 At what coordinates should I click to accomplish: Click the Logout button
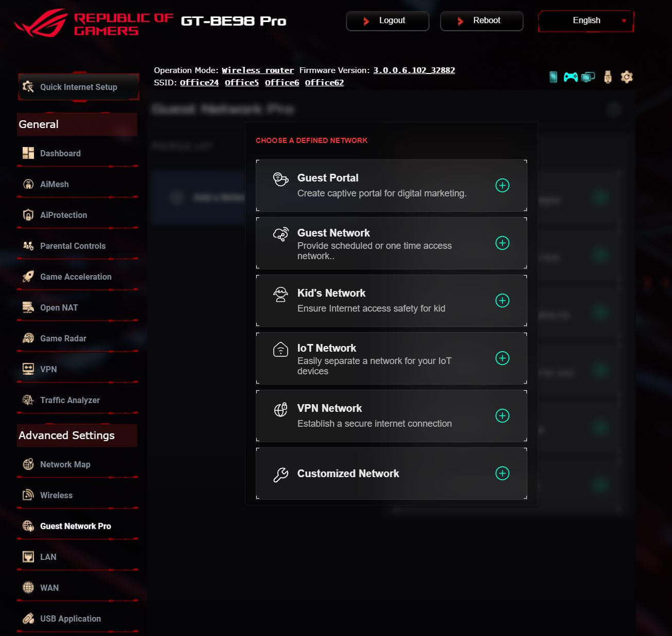tap(387, 21)
